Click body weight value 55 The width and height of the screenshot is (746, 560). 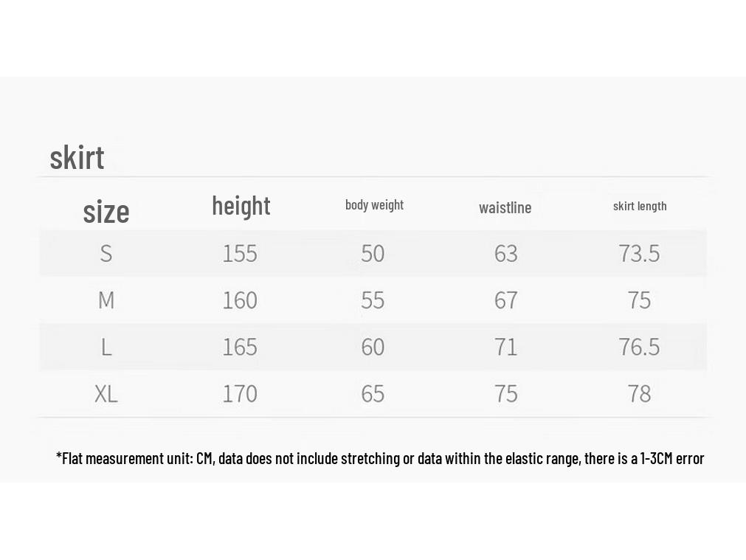click(x=373, y=300)
